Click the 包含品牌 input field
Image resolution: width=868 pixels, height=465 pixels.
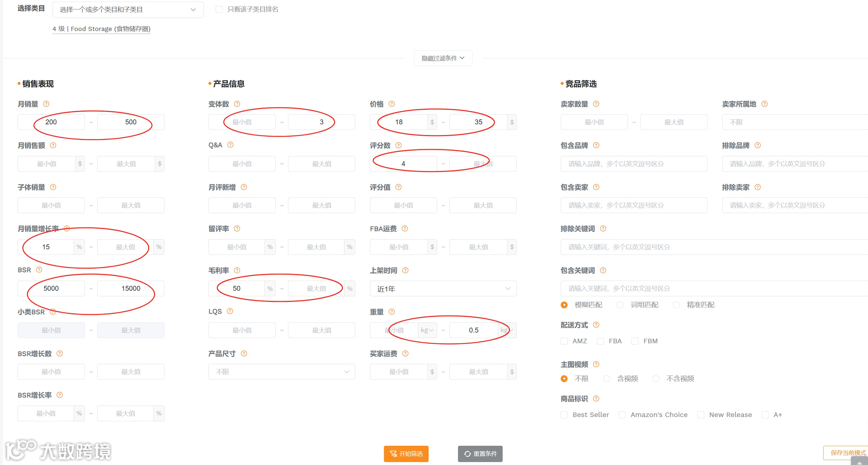(633, 164)
